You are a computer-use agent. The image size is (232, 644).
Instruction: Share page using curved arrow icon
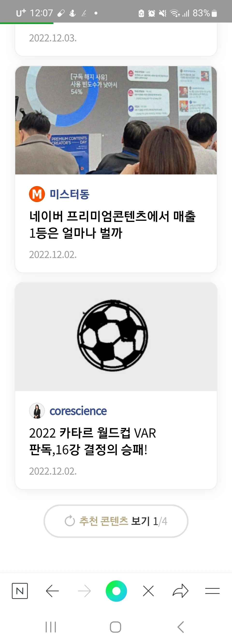(x=180, y=591)
